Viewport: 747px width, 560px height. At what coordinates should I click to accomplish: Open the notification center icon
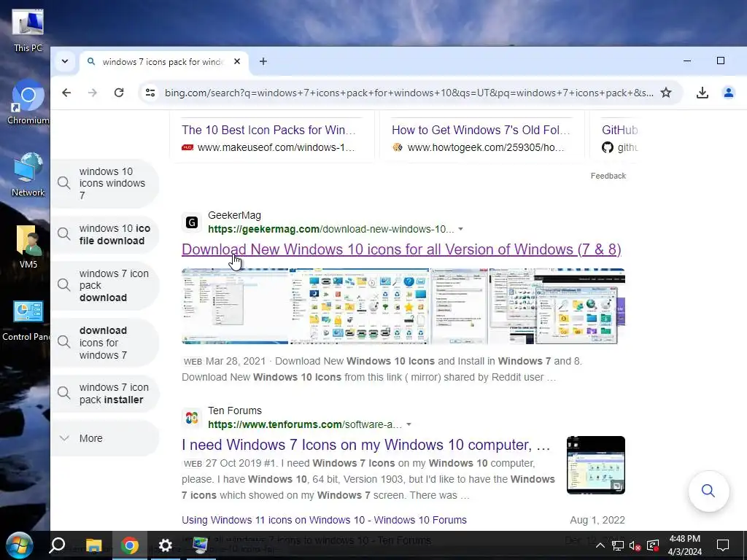(723, 545)
